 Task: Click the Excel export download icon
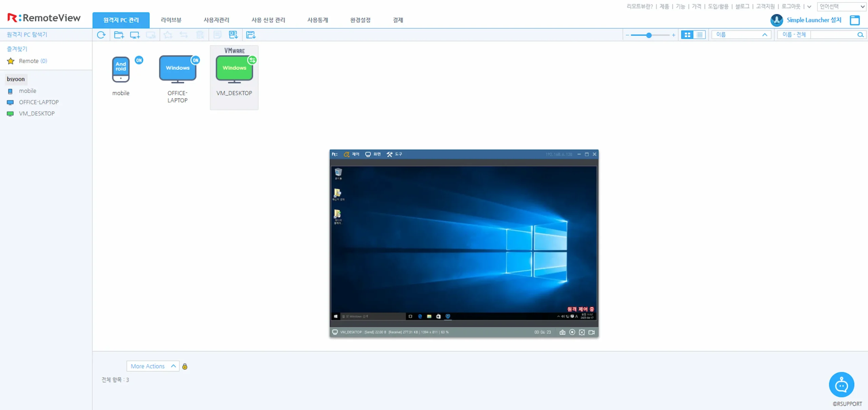coord(233,35)
